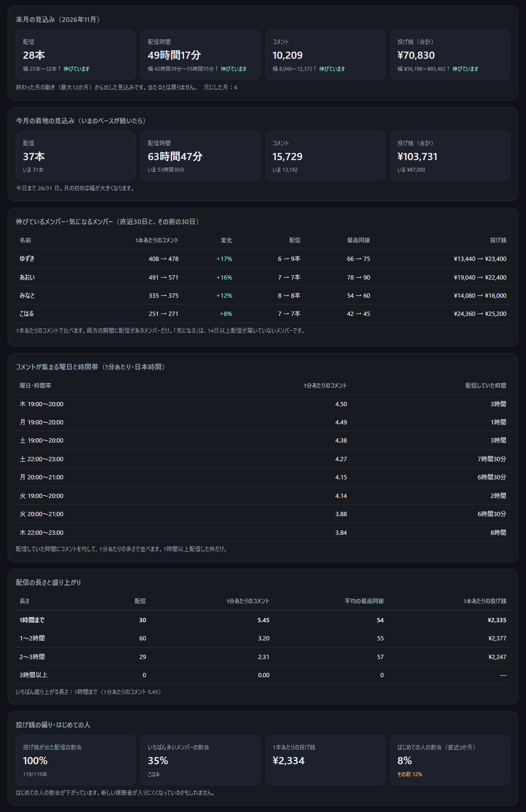Select the 78 → 90 peak viewers cell
This screenshot has height=812, width=526.
pyautogui.click(x=359, y=277)
